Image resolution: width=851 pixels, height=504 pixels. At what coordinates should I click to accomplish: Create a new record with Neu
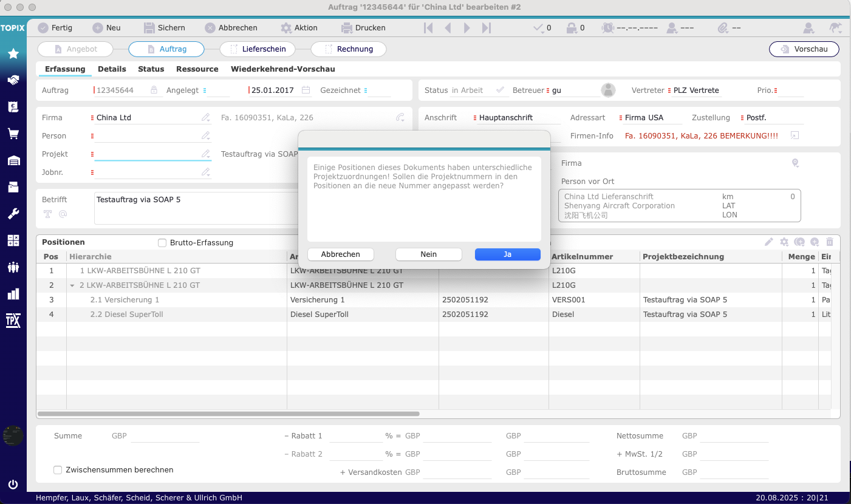107,28
